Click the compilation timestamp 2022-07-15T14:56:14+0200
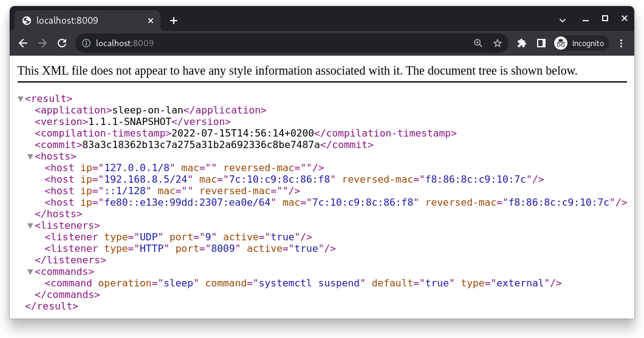This screenshot has width=644, height=338. pos(242,134)
